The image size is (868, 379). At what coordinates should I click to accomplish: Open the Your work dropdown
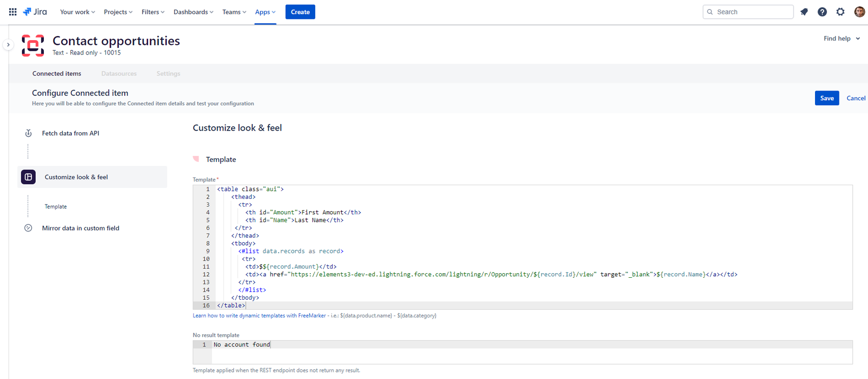[77, 12]
